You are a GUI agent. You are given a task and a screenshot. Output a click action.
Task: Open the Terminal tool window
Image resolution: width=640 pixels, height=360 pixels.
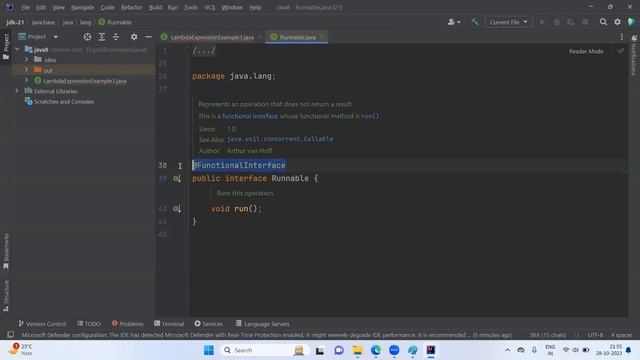coord(169,324)
